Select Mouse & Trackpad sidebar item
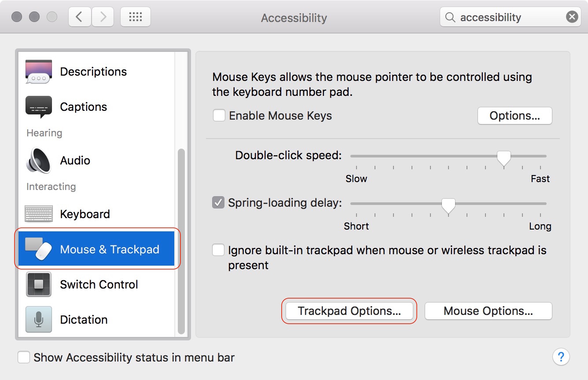 [x=97, y=249]
